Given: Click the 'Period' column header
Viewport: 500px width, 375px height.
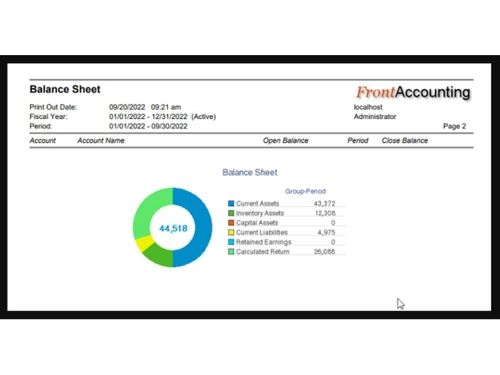Looking at the screenshot, I should [x=358, y=141].
